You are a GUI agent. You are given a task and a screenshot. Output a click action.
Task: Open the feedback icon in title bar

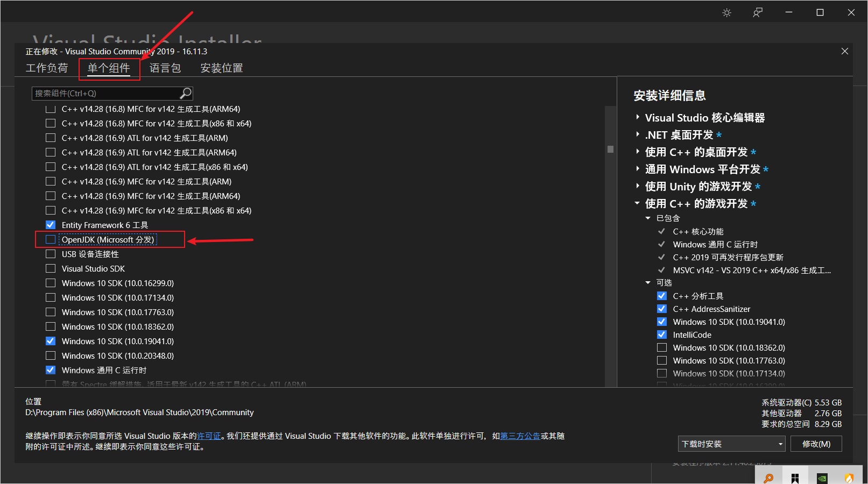click(x=758, y=12)
